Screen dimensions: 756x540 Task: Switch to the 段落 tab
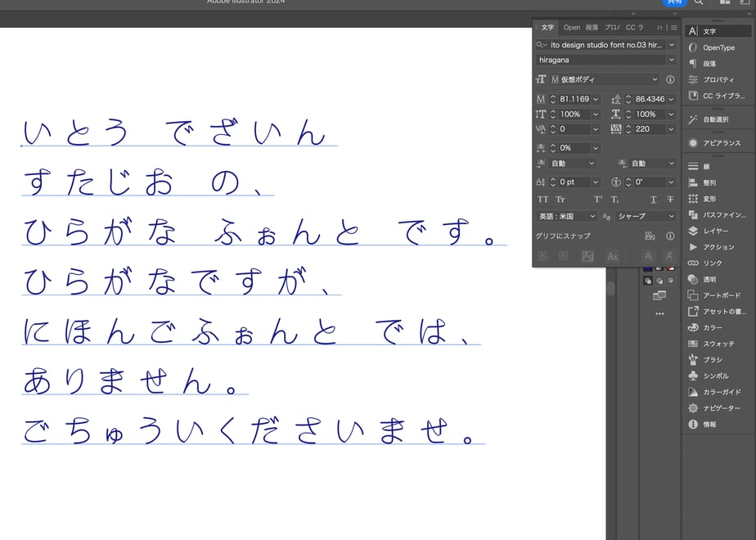592,28
